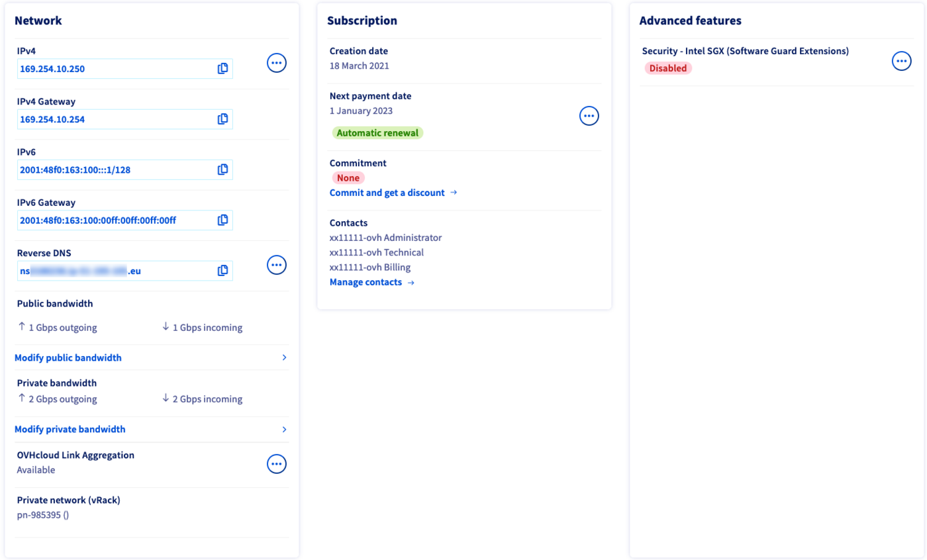Image resolution: width=927 pixels, height=560 pixels.
Task: Open subscription renewal options via ellipsis
Action: point(589,115)
